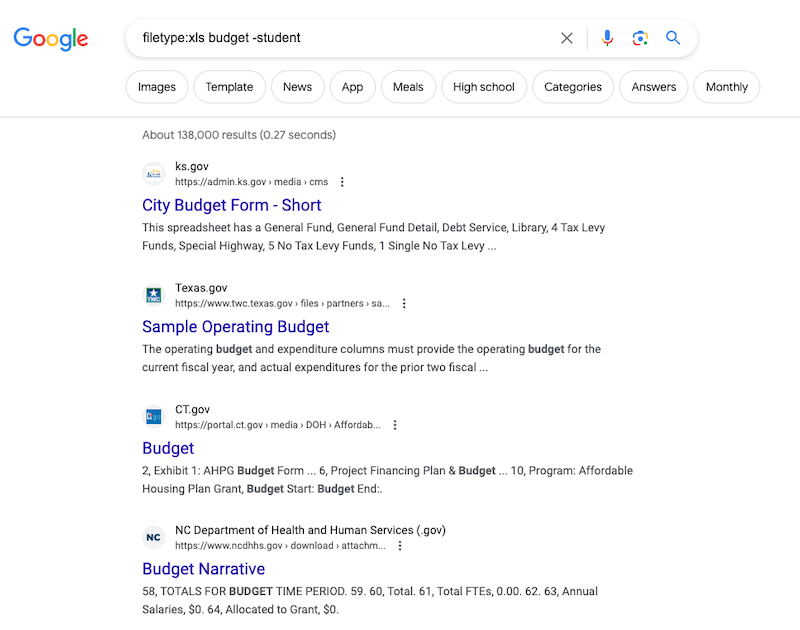This screenshot has width=800, height=630.
Task: Click the Monthly filter chip
Action: pyautogui.click(x=726, y=87)
